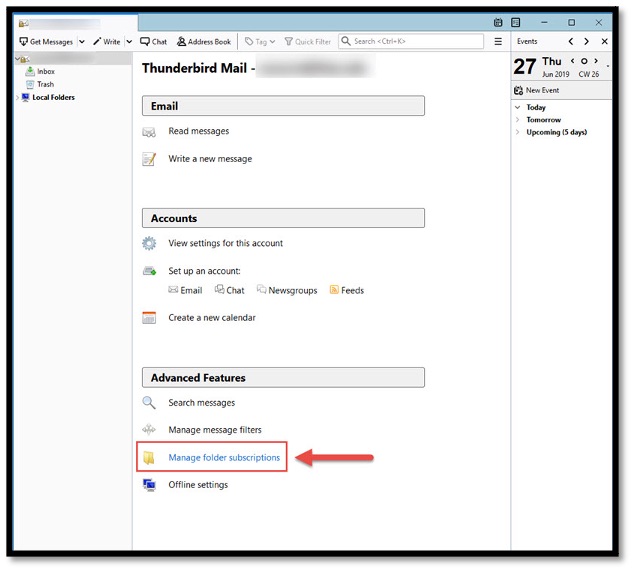Collapse the Today events section
Image resolution: width=633 pixels, height=570 pixels.
coord(518,107)
